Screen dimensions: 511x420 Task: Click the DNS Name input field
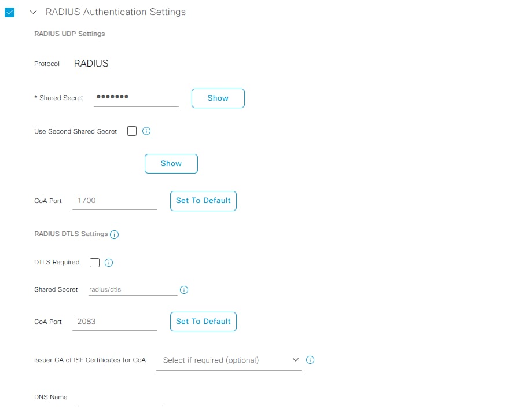120,397
